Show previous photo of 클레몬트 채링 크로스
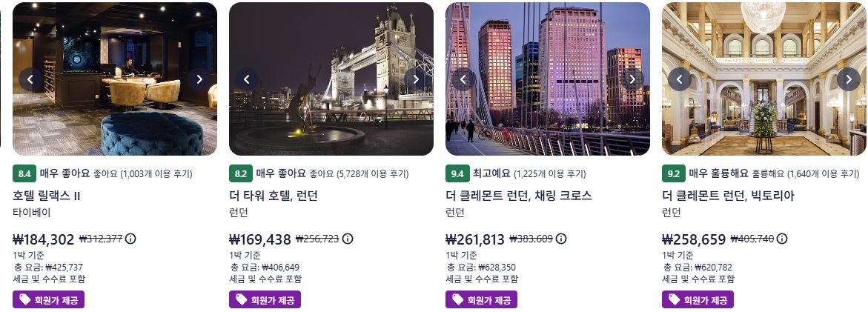 pos(463,79)
